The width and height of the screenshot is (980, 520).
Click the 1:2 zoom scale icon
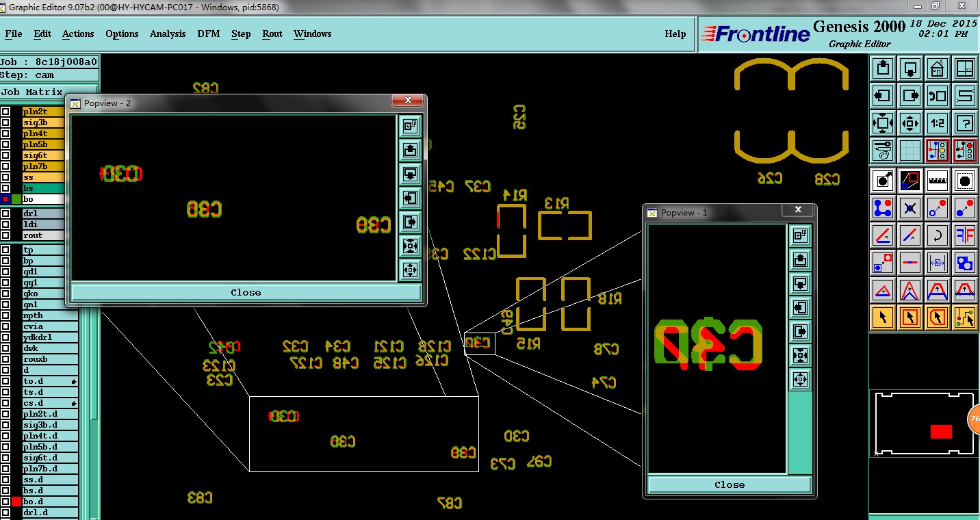tap(938, 123)
